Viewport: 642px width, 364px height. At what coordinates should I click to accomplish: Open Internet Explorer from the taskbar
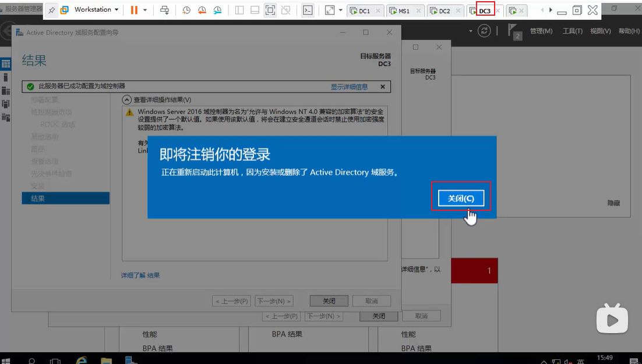point(81,361)
